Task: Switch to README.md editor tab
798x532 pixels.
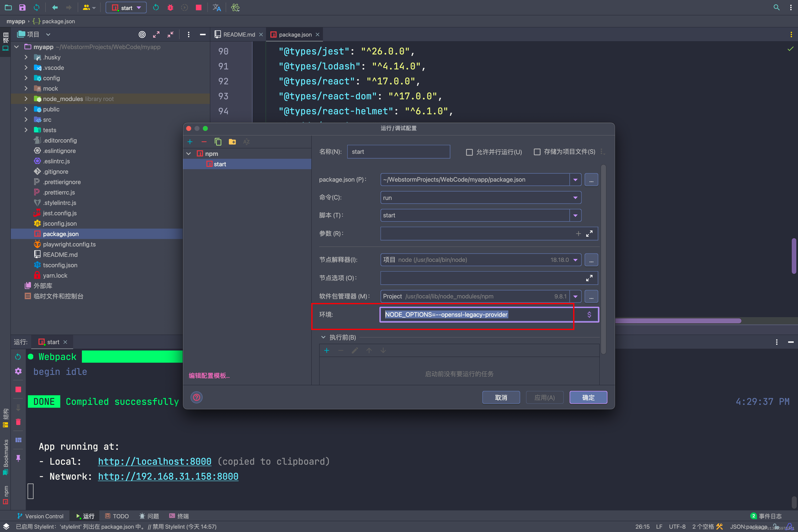Action: 239,35
